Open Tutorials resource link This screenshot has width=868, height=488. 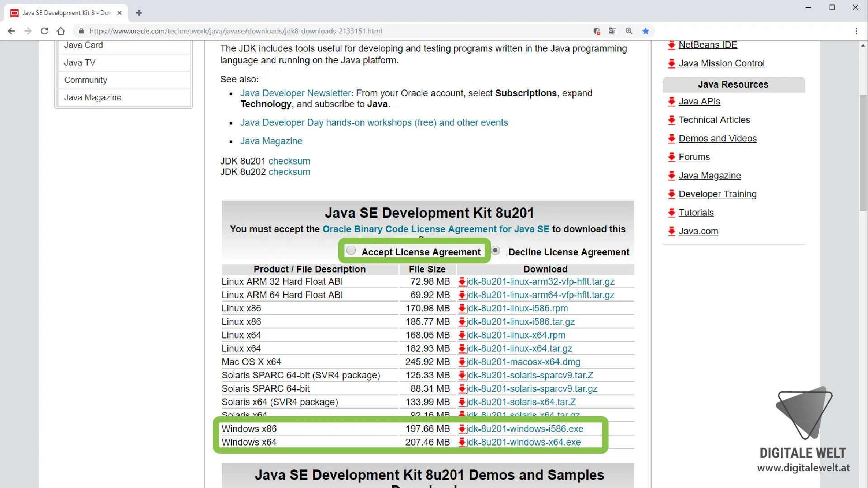click(x=696, y=213)
